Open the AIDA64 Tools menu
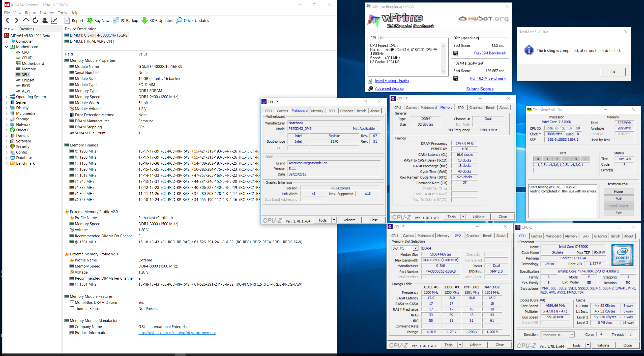The height and width of the screenshot is (356, 644). click(62, 13)
